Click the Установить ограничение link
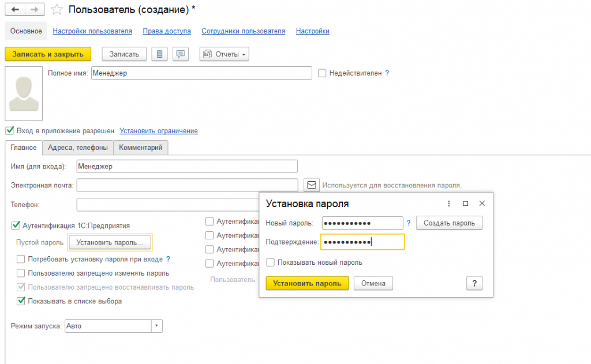 (x=159, y=131)
